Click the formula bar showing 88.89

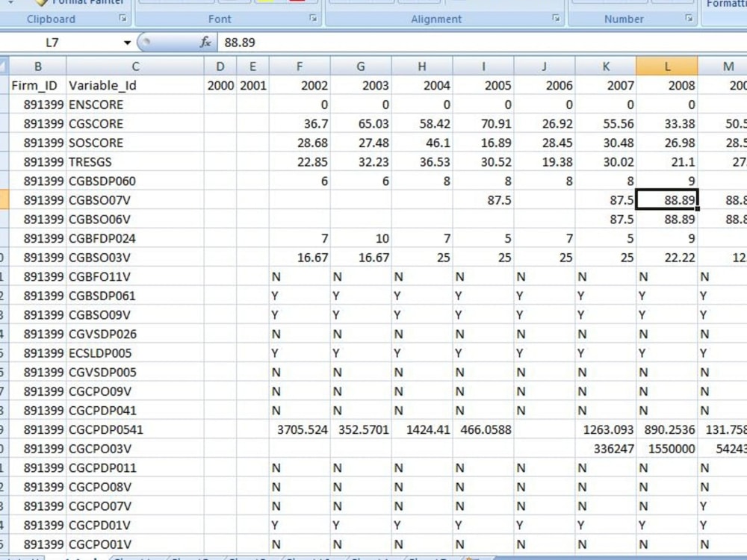(x=482, y=43)
